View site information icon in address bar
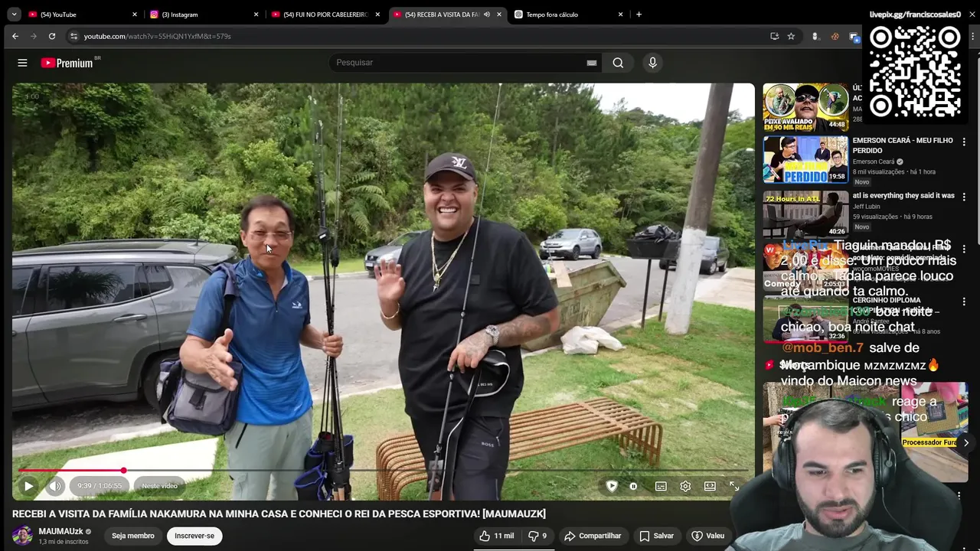Viewport: 980px width, 551px height. [73, 36]
